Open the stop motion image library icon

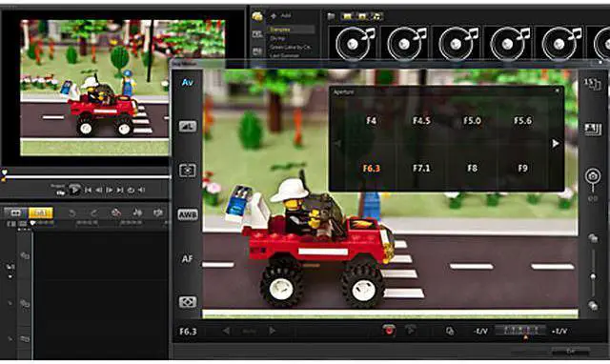[593, 129]
